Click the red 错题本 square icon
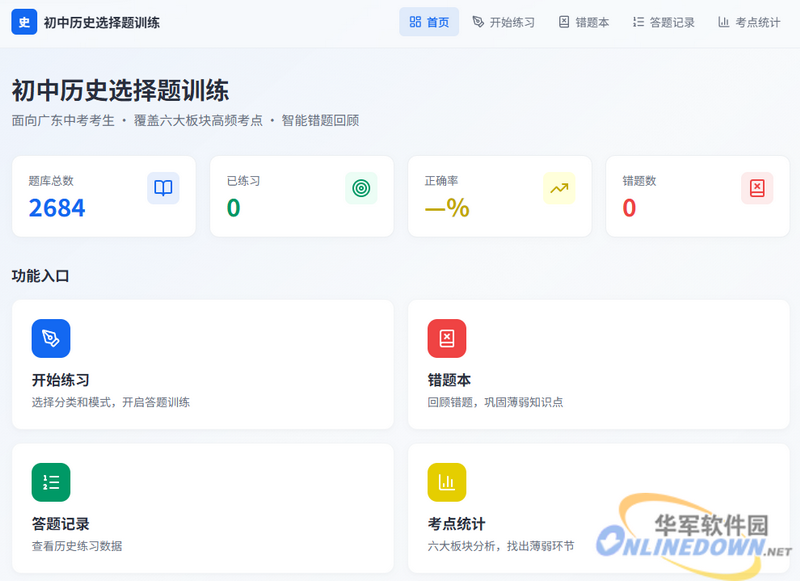Viewport: 800px width, 581px height. coord(447,338)
